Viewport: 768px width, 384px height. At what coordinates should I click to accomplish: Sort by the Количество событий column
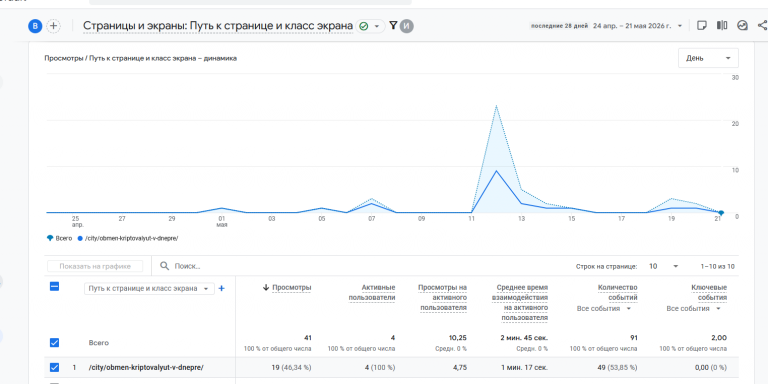pyautogui.click(x=618, y=292)
